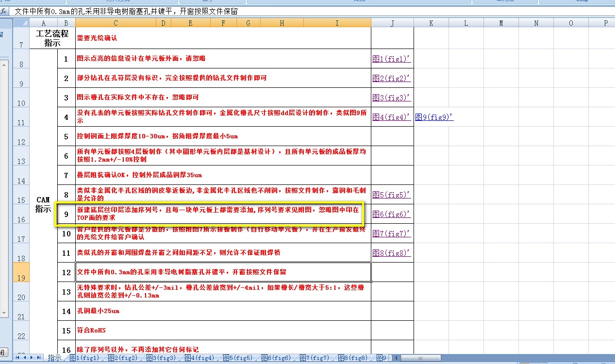
Task: Open the 图8(fig8)' hyperlink in column J
Action: click(x=392, y=253)
